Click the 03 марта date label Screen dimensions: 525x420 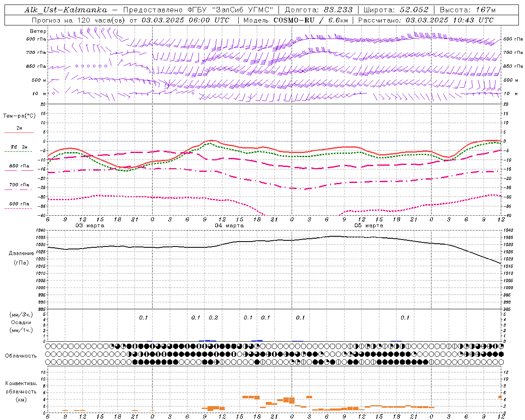pyautogui.click(x=90, y=226)
